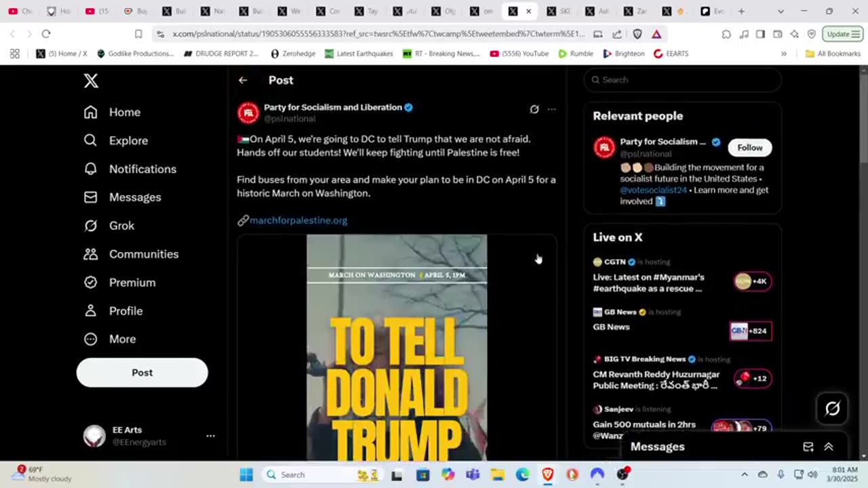Click the share icon in address bar
The image size is (868, 488).
click(x=617, y=34)
